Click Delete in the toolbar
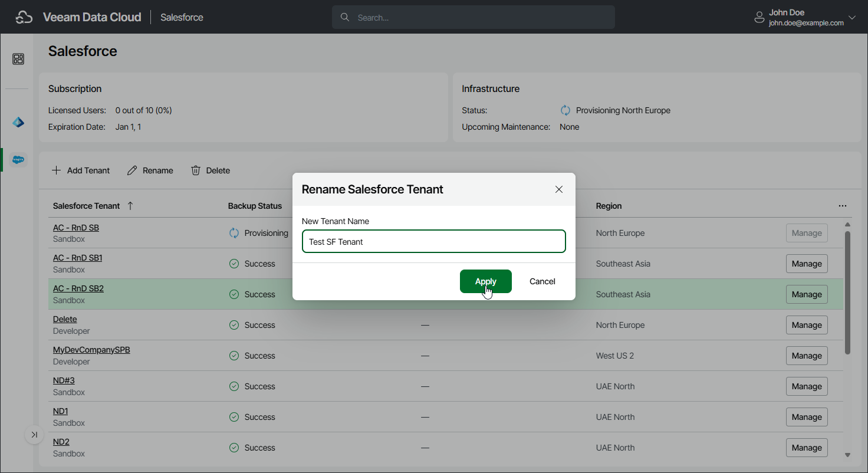The height and width of the screenshot is (473, 868). click(x=211, y=170)
